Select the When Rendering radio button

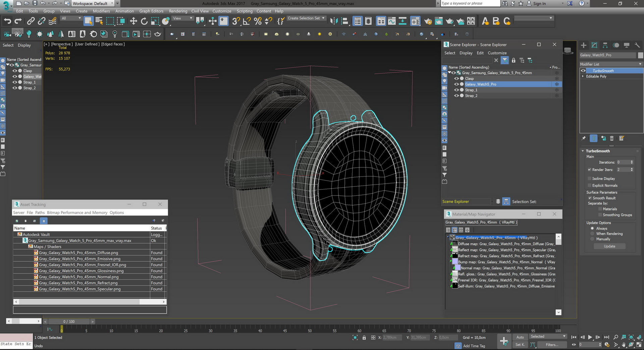(592, 234)
